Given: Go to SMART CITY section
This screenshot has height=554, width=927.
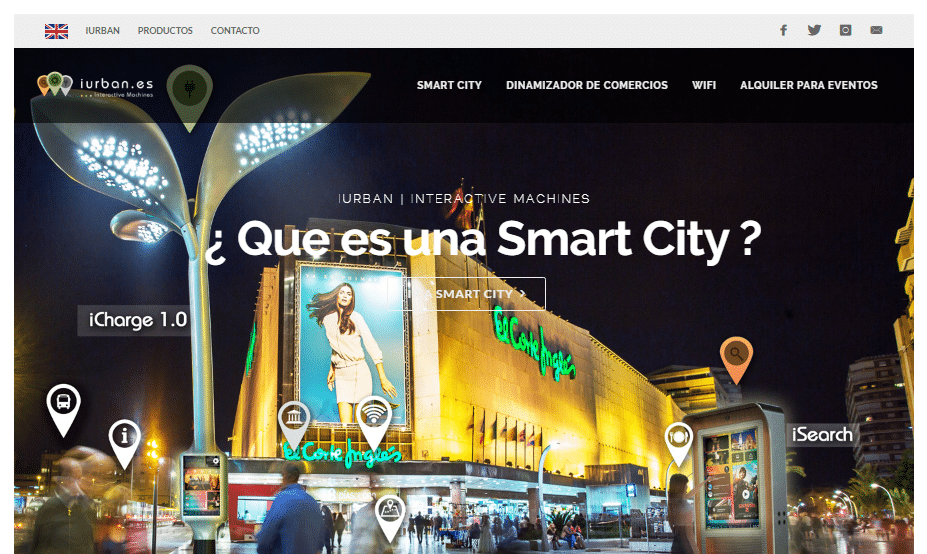Looking at the screenshot, I should point(449,85).
